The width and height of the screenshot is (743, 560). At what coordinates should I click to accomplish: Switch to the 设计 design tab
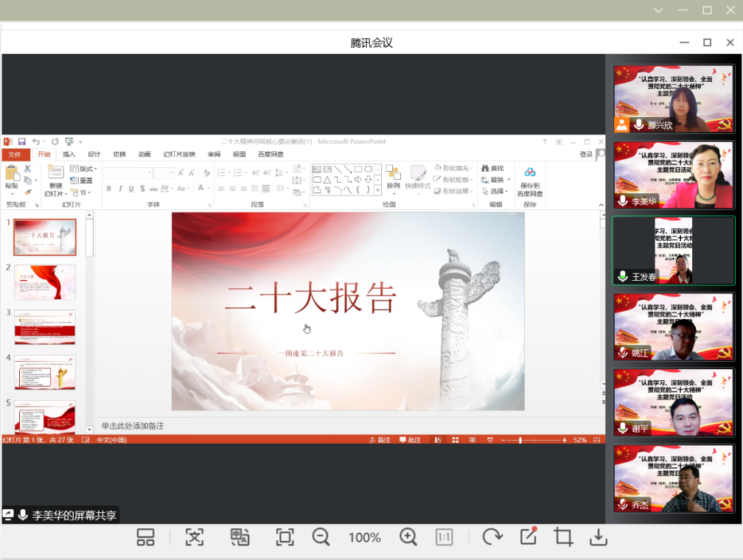pyautogui.click(x=94, y=155)
